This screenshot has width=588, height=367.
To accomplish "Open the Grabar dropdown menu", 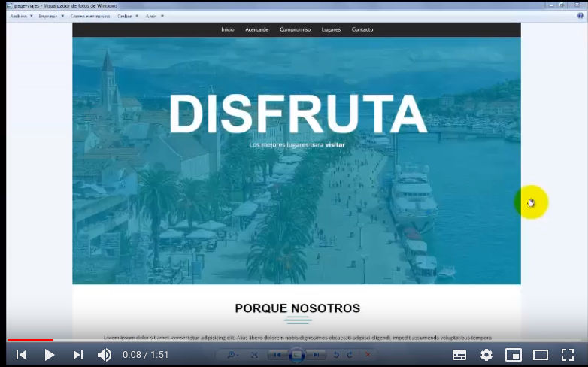I will (x=128, y=16).
